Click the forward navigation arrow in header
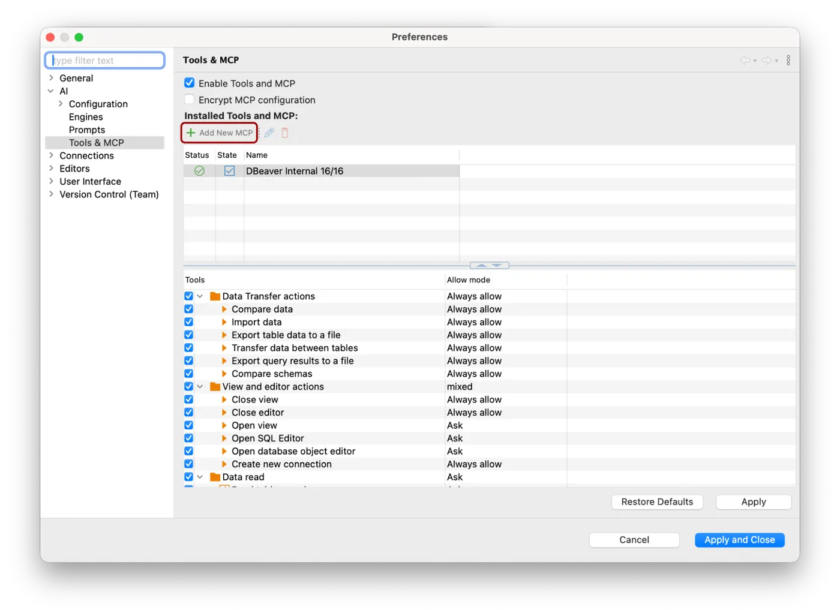 coord(767,60)
